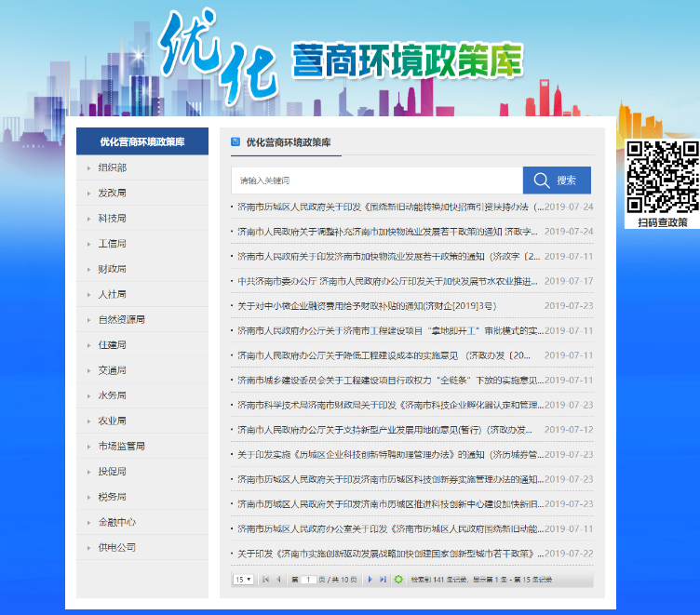Open 调整补充物流业发展若干政策 notice link
This screenshot has height=615, width=700.
387,232
